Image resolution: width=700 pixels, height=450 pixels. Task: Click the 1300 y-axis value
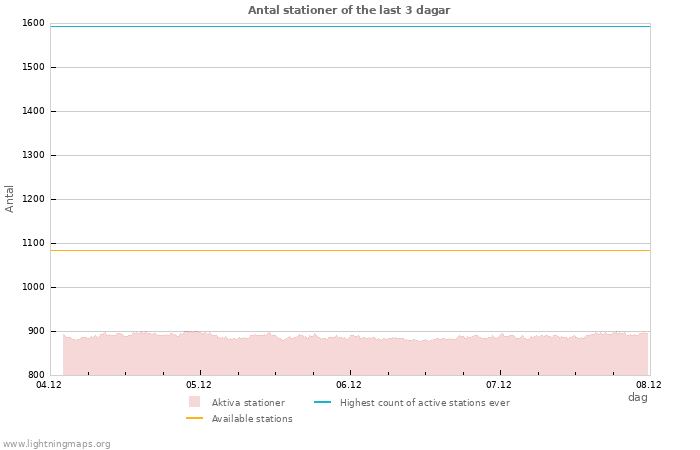click(x=33, y=155)
